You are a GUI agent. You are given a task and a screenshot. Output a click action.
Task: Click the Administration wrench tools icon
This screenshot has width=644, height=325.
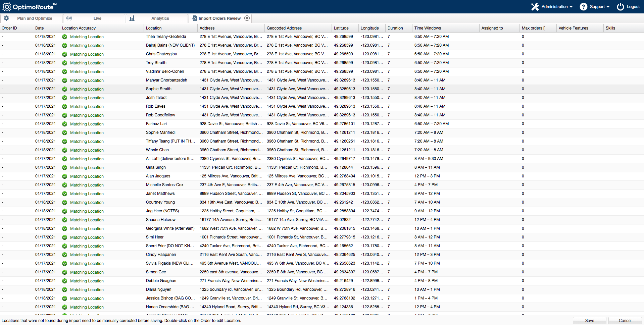pyautogui.click(x=535, y=7)
